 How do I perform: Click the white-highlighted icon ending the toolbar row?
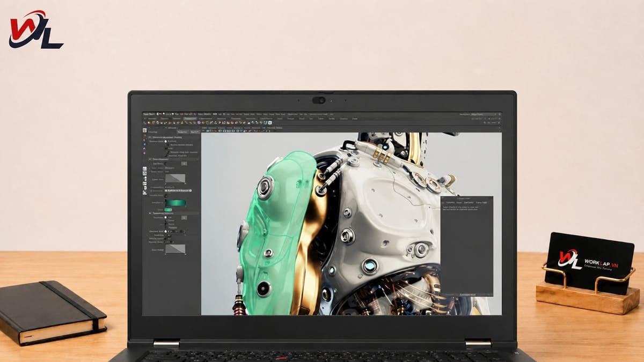point(270,123)
